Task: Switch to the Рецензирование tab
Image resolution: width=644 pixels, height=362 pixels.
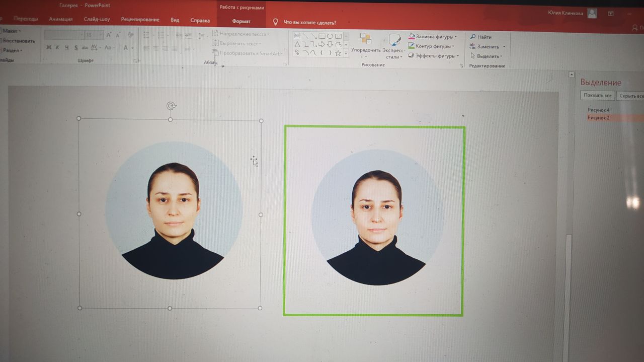Action: 140,20
